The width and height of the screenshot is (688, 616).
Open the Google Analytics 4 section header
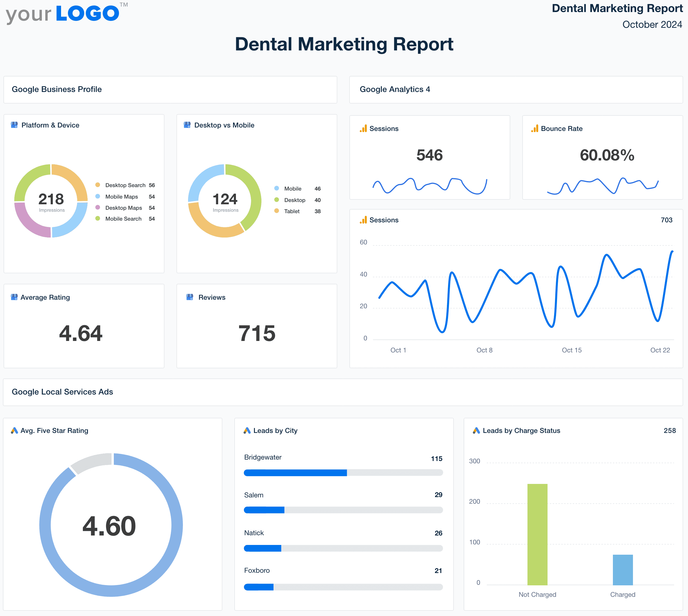point(395,89)
